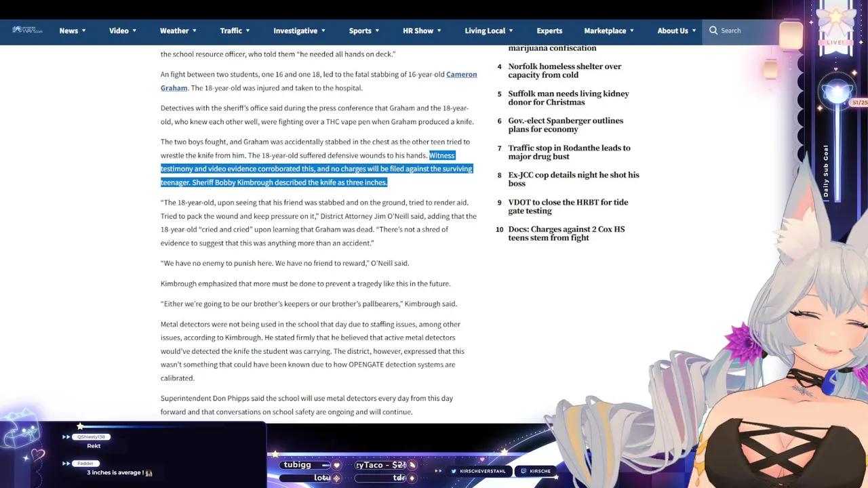The width and height of the screenshot is (868, 488).
Task: Open the About Us menu
Action: click(x=677, y=30)
